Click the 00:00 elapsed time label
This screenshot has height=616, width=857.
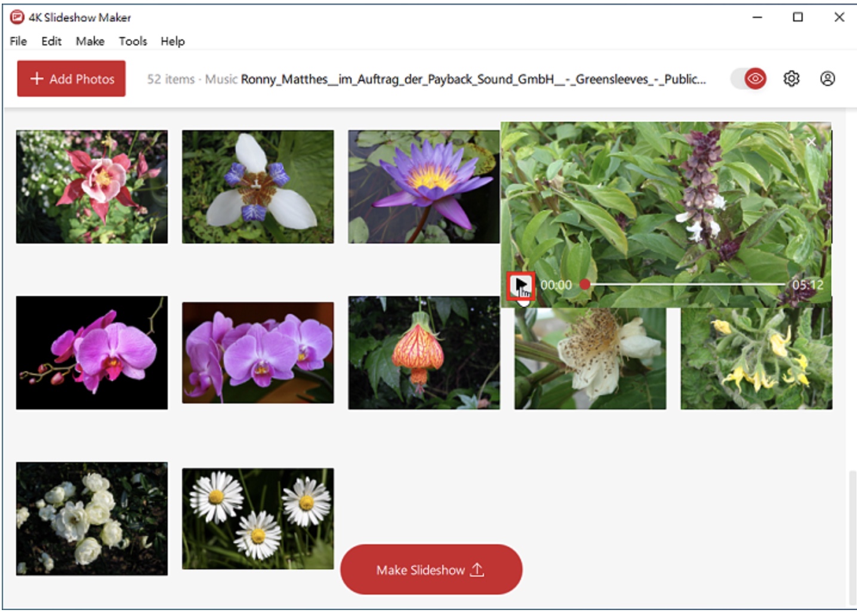[x=556, y=285]
